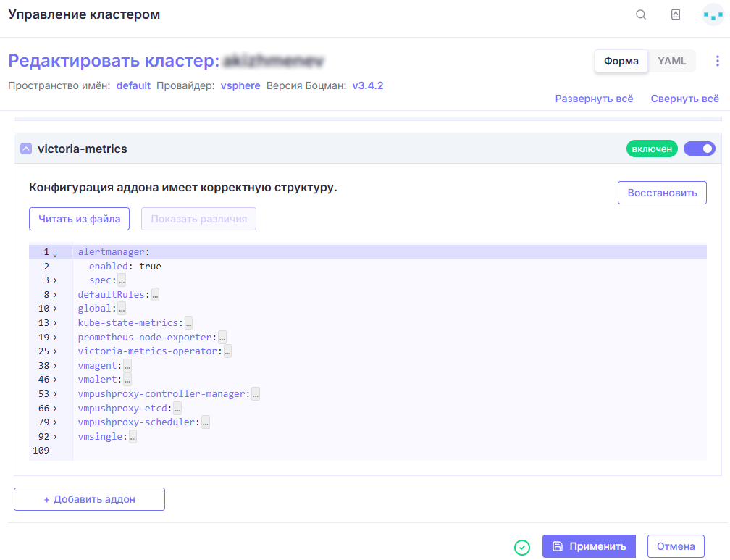Place cursor on empty line 109
The height and width of the screenshot is (560, 730).
point(389,451)
